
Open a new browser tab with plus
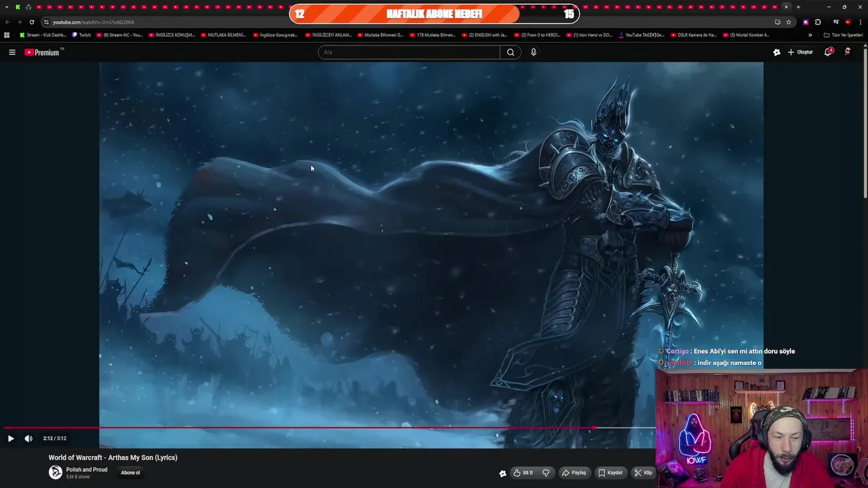(x=798, y=7)
